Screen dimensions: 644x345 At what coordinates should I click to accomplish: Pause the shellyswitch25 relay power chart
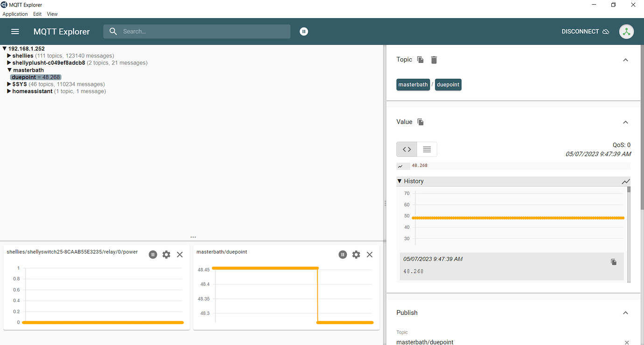[x=153, y=255]
